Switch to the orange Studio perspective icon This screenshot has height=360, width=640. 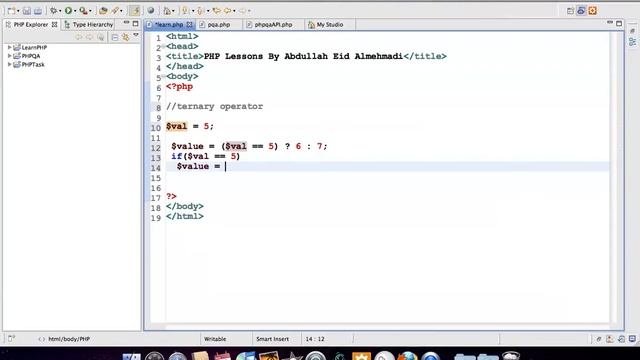click(593, 11)
